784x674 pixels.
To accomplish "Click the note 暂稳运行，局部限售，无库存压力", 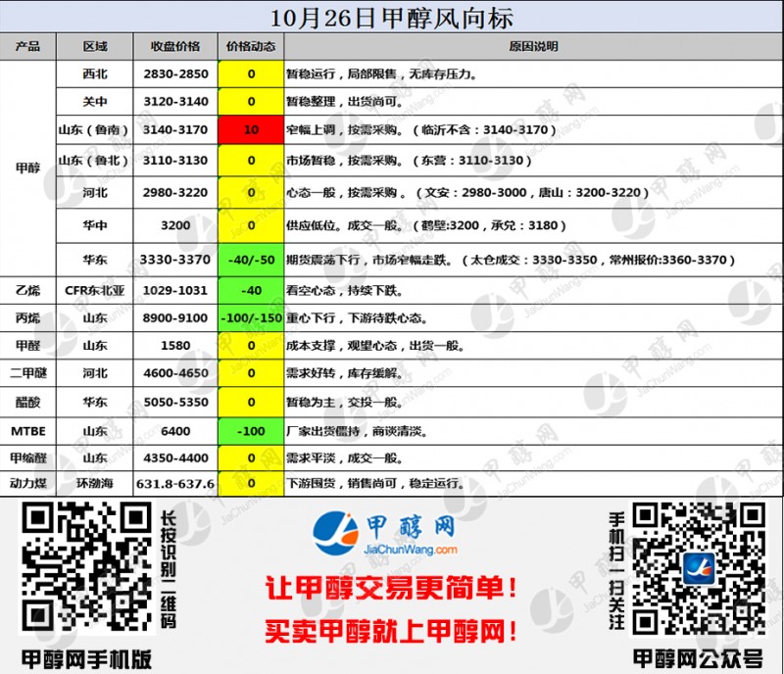I will [381, 74].
